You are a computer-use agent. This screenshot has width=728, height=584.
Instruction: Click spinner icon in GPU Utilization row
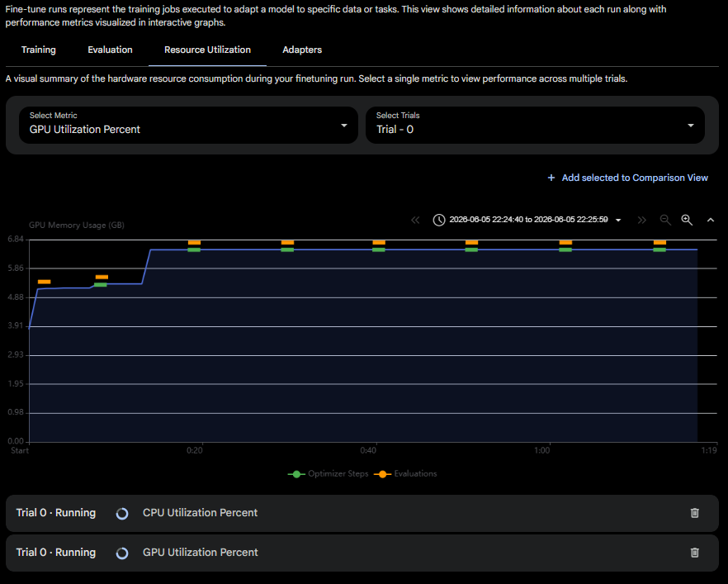[122, 553]
